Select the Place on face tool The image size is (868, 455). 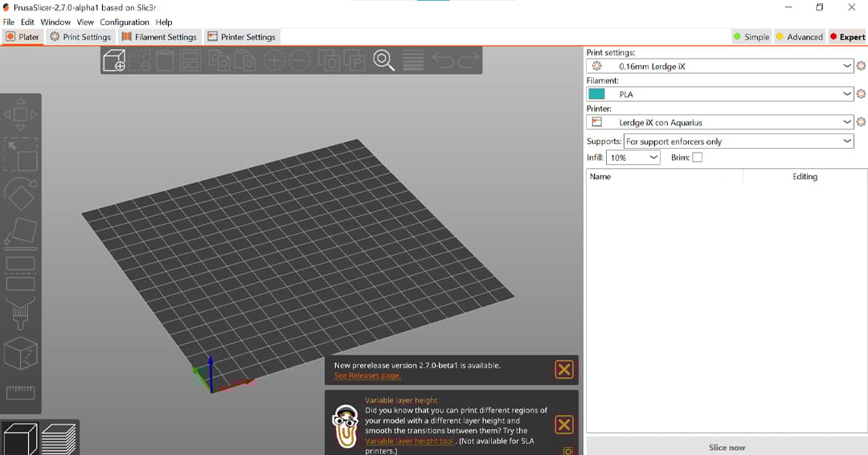(x=20, y=233)
